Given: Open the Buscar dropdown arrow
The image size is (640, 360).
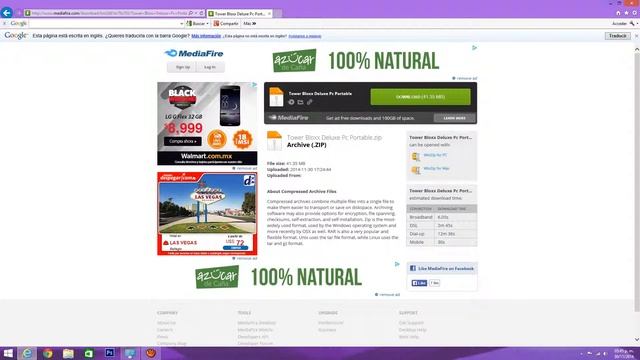Looking at the screenshot, I should pyautogui.click(x=207, y=24).
